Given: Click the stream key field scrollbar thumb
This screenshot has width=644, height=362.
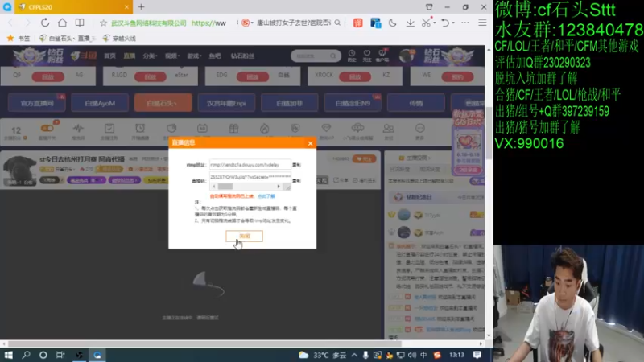Looking at the screenshot, I should tap(225, 187).
